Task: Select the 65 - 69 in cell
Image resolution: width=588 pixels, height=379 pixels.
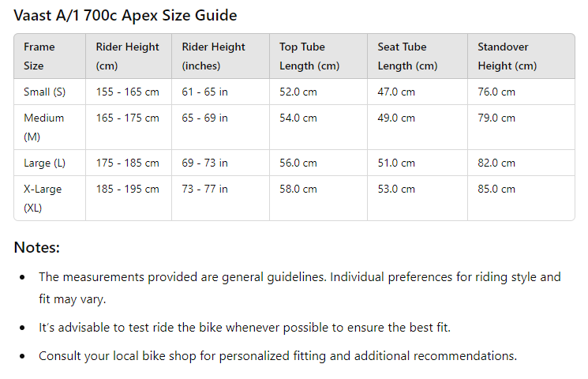Action: 204,118
